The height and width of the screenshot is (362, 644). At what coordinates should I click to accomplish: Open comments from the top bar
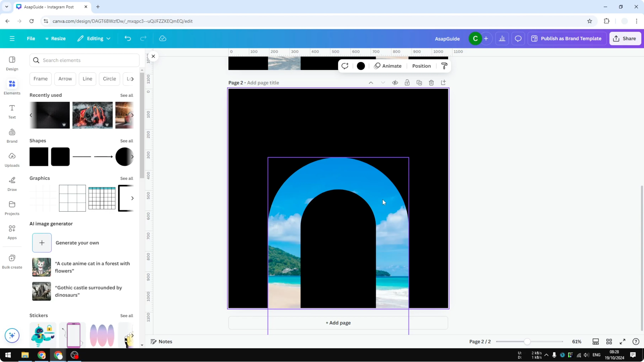518,39
